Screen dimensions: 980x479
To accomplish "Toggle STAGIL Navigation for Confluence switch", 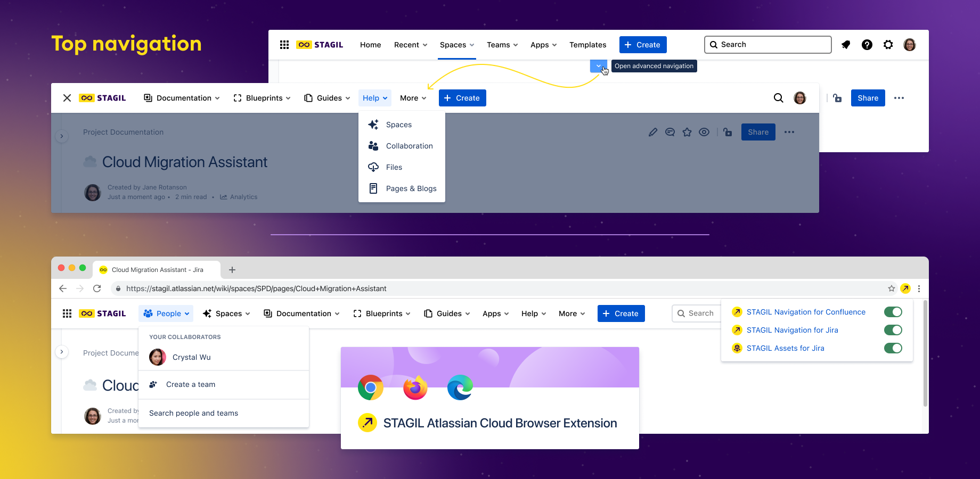I will pos(893,312).
